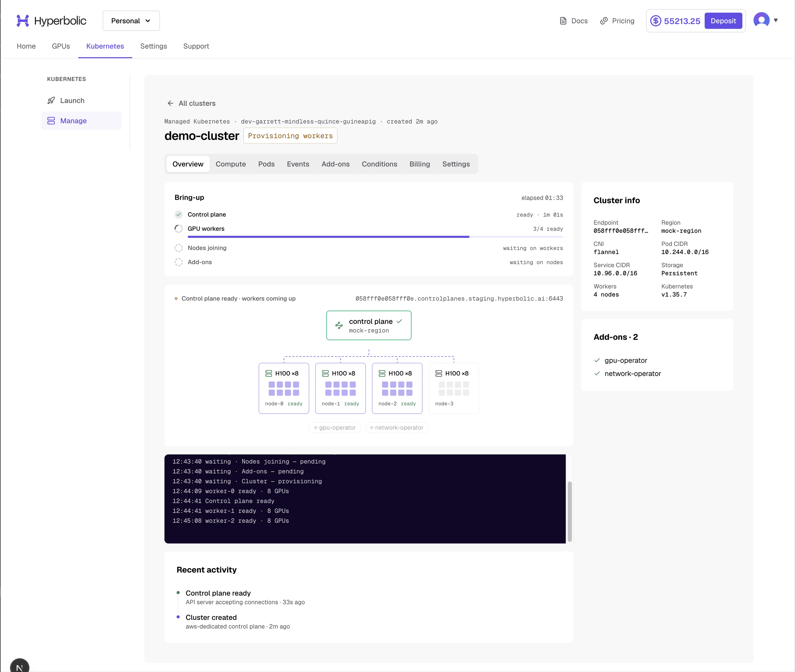Select the Kubernetes nav tab
Image resolution: width=795 pixels, height=672 pixels.
coord(105,46)
